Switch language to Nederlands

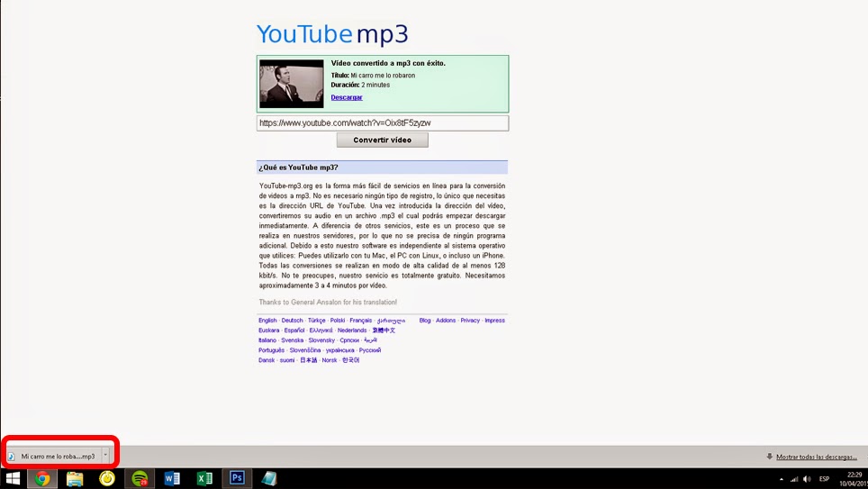coord(352,331)
